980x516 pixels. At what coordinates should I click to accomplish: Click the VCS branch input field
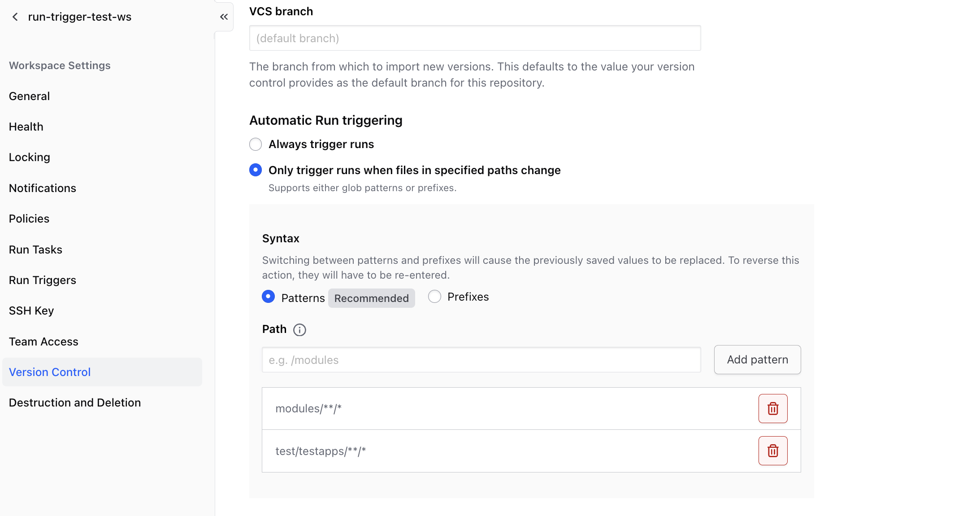[x=475, y=38]
